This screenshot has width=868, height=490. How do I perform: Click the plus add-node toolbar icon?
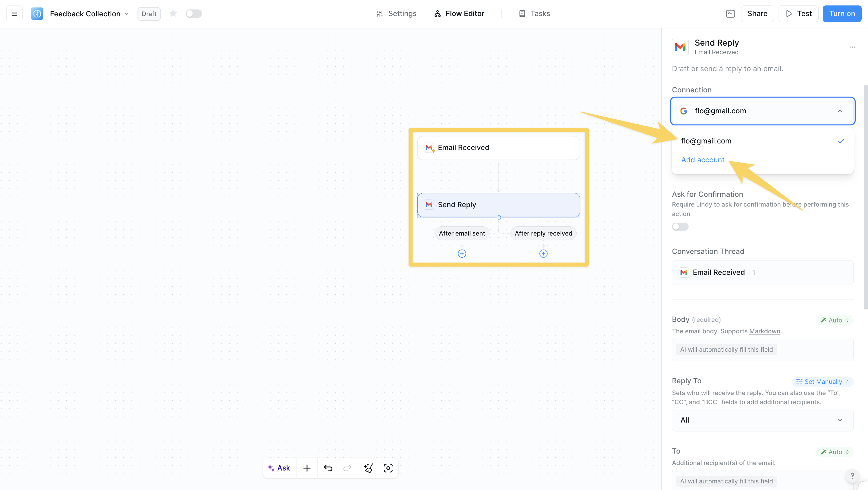(307, 468)
